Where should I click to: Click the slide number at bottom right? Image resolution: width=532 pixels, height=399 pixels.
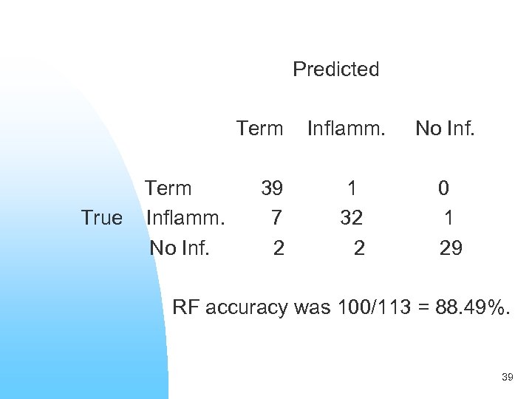pos(507,377)
